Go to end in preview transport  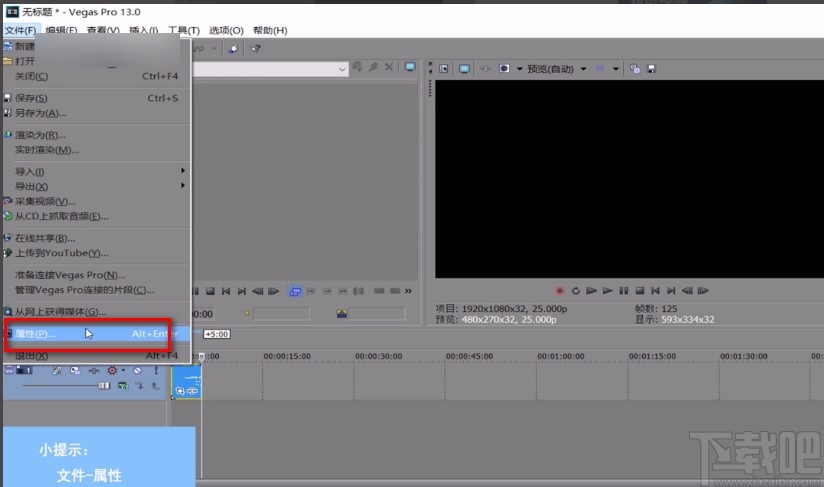671,291
